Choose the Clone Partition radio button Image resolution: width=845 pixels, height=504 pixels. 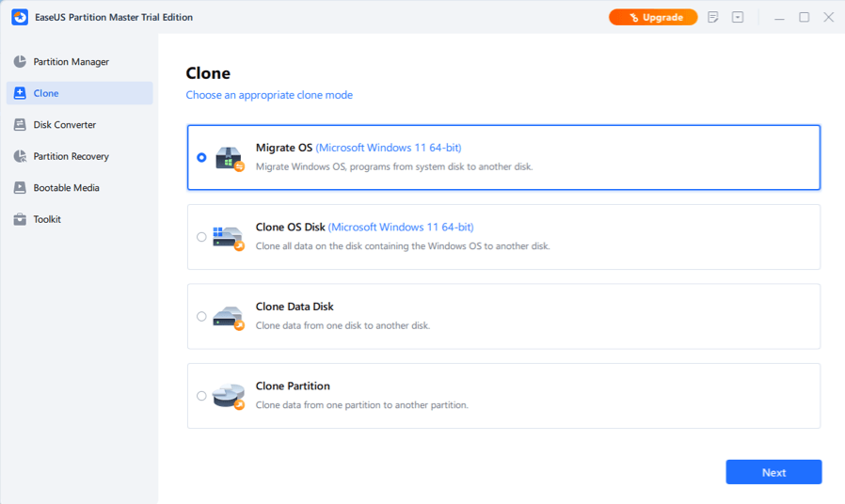201,396
